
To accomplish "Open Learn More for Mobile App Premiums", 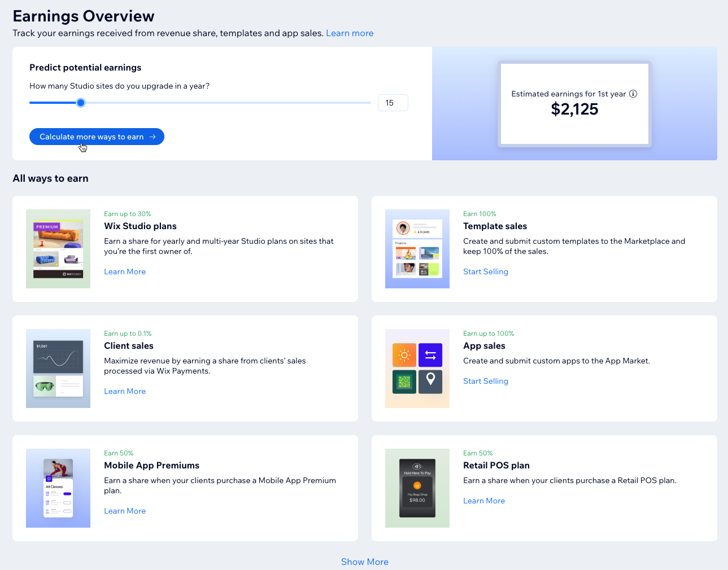I will (x=125, y=511).
